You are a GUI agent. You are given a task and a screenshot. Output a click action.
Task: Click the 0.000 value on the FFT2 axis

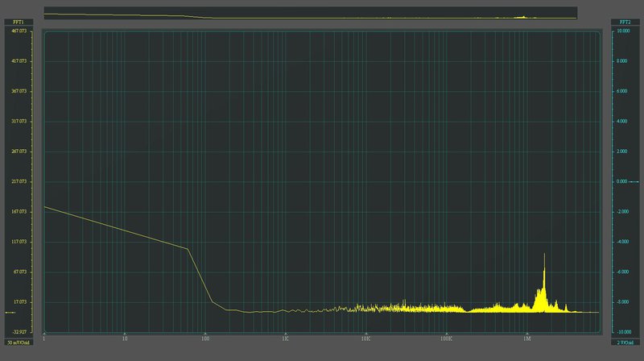(x=621, y=181)
